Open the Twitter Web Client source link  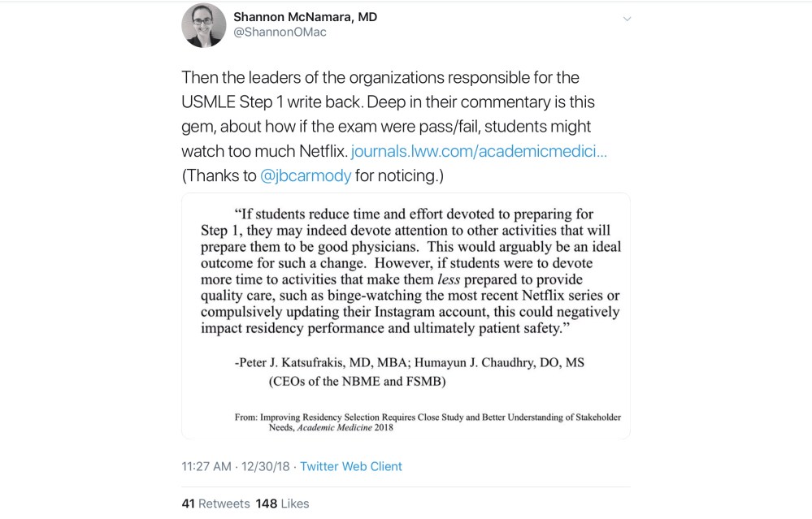351,466
